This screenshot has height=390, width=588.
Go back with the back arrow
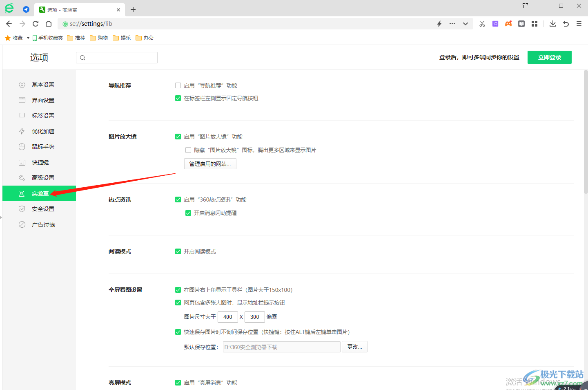point(9,24)
